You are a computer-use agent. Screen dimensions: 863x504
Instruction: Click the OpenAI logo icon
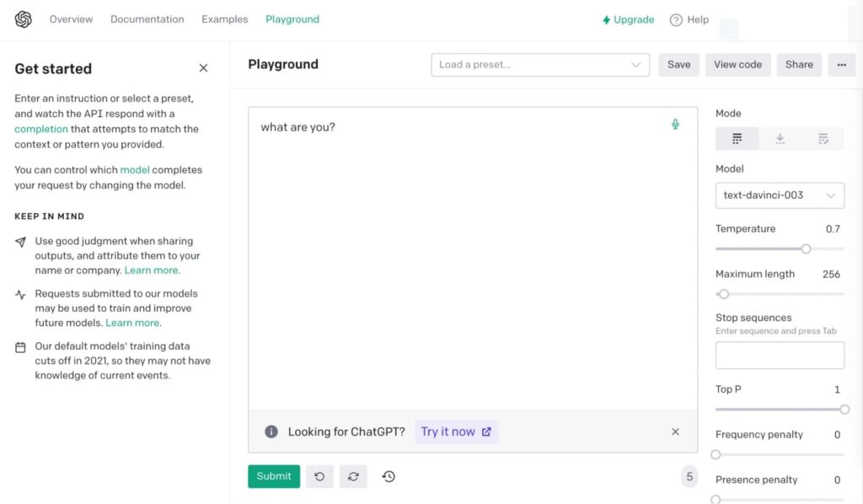23,19
